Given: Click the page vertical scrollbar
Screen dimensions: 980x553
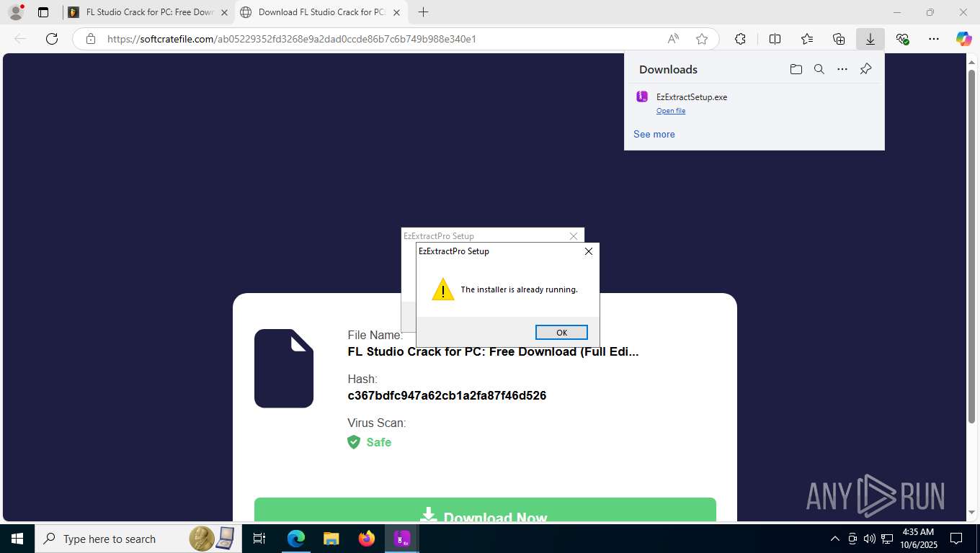Looking at the screenshot, I should click(x=971, y=247).
